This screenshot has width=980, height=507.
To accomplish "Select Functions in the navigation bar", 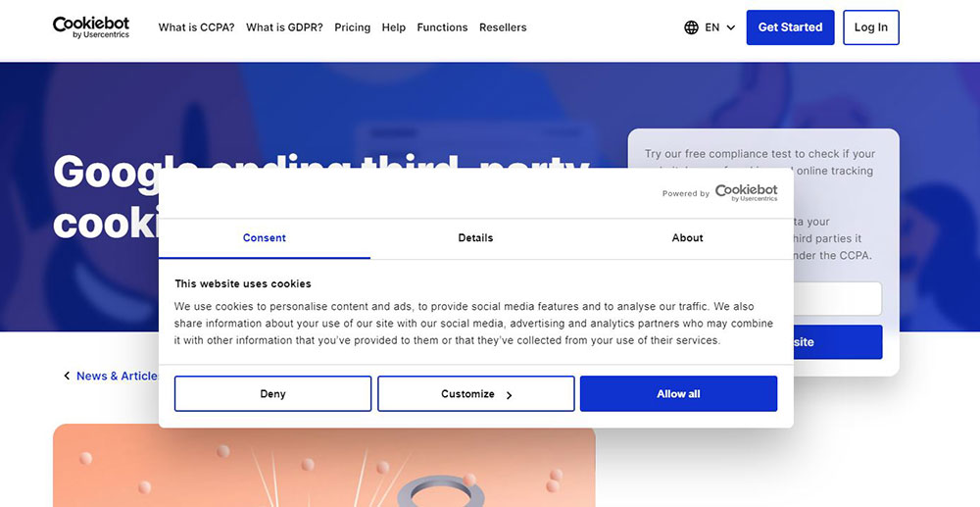I will coord(442,27).
